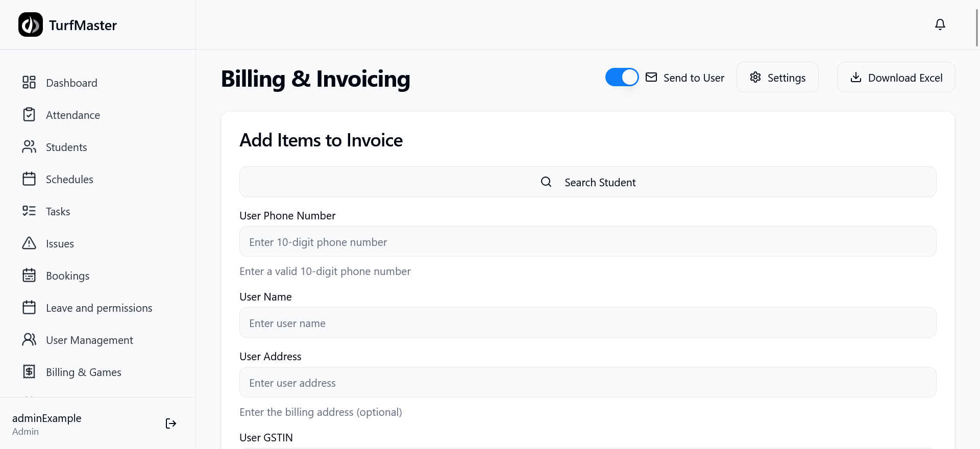The width and height of the screenshot is (980, 449).
Task: Toggle the Send to User switch
Action: [622, 78]
